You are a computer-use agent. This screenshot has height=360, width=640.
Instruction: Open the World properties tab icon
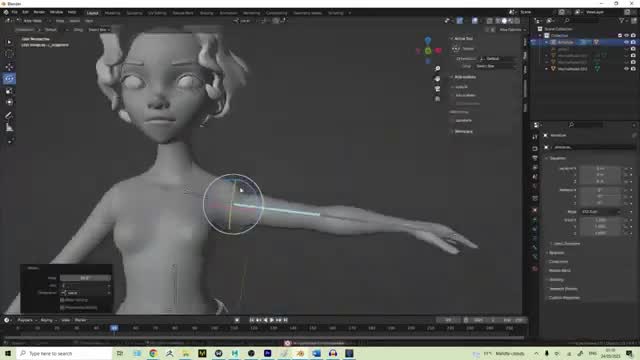pyautogui.click(x=535, y=187)
